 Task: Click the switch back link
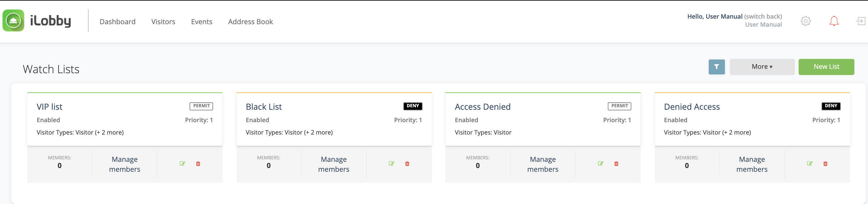(763, 16)
